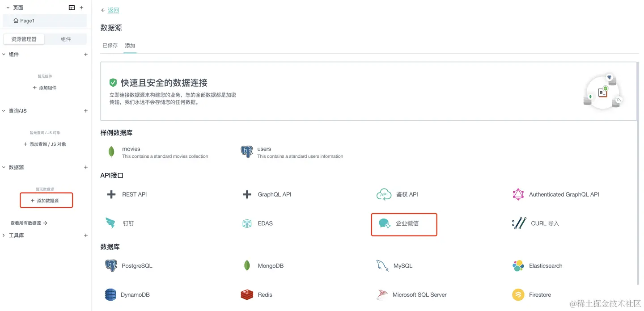Select the movies MongoDB leaf icon
This screenshot has width=644, height=311.
pyautogui.click(x=111, y=152)
